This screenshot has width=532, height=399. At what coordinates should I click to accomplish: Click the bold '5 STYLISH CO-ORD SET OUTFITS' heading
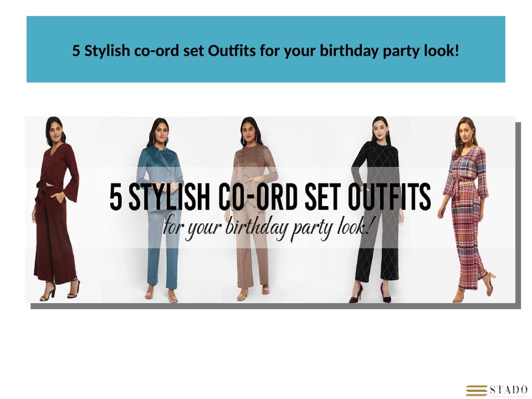[270, 197]
